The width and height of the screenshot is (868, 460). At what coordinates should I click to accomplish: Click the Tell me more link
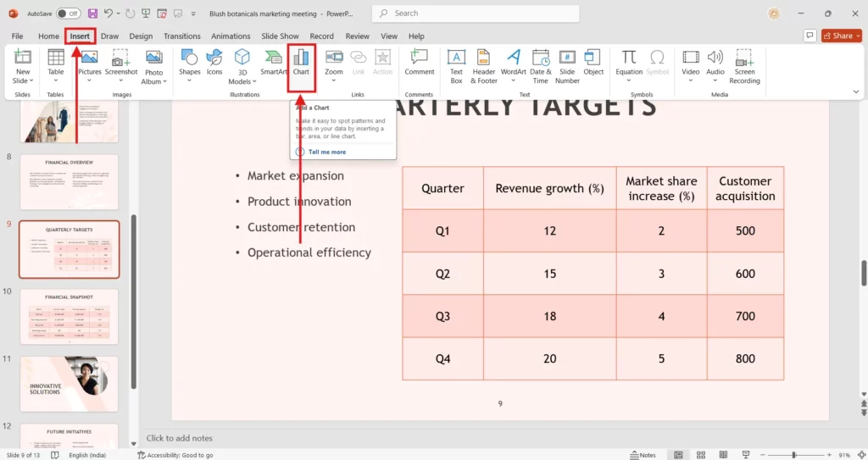[326, 152]
